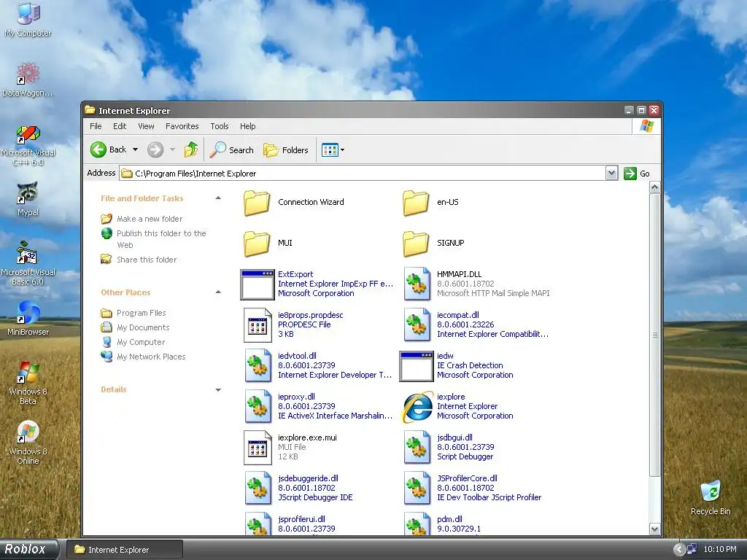Collapse the Other Places section
Screen dimensions: 747x560
[x=218, y=292]
